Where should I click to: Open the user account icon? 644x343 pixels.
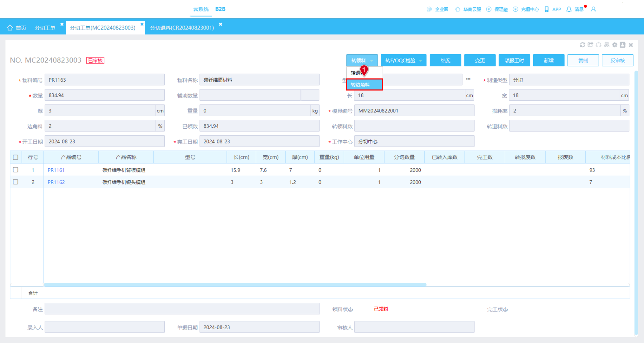tap(593, 9)
